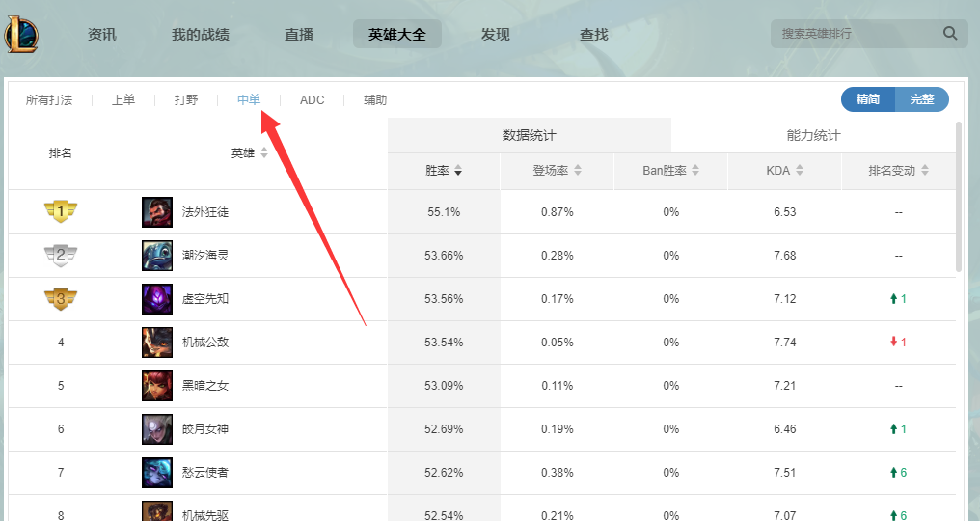Sort by 胜率 column
Screen dimensions: 980x521
coord(444,171)
